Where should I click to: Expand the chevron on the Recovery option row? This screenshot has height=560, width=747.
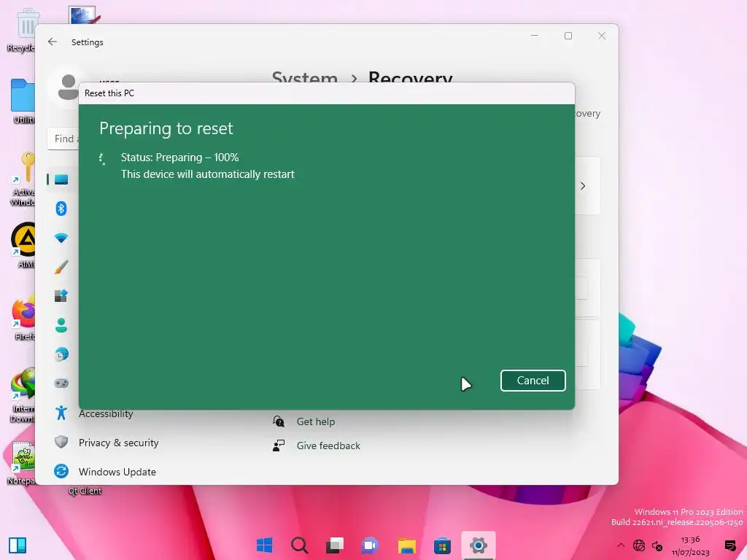pyautogui.click(x=583, y=186)
